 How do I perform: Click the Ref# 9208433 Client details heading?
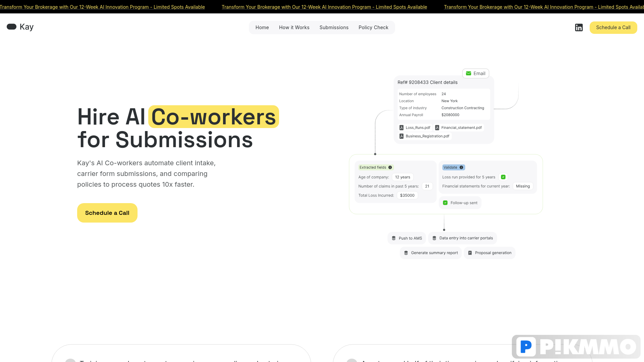427,82
